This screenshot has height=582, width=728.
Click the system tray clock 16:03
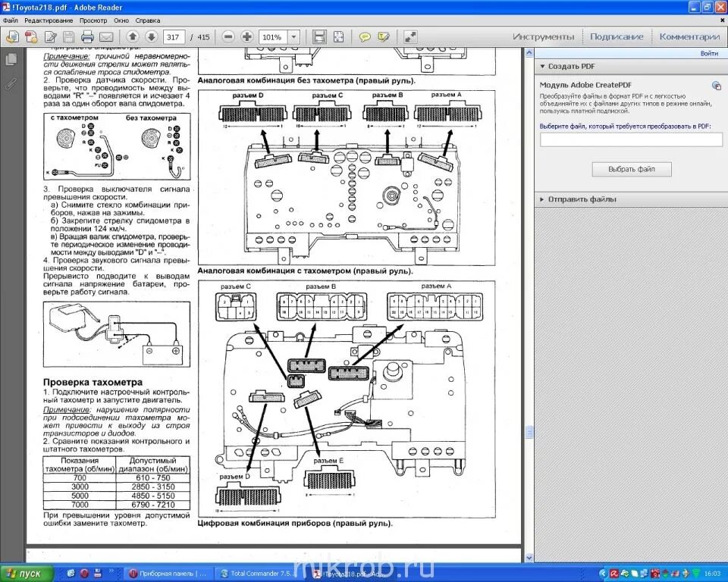(x=712, y=574)
